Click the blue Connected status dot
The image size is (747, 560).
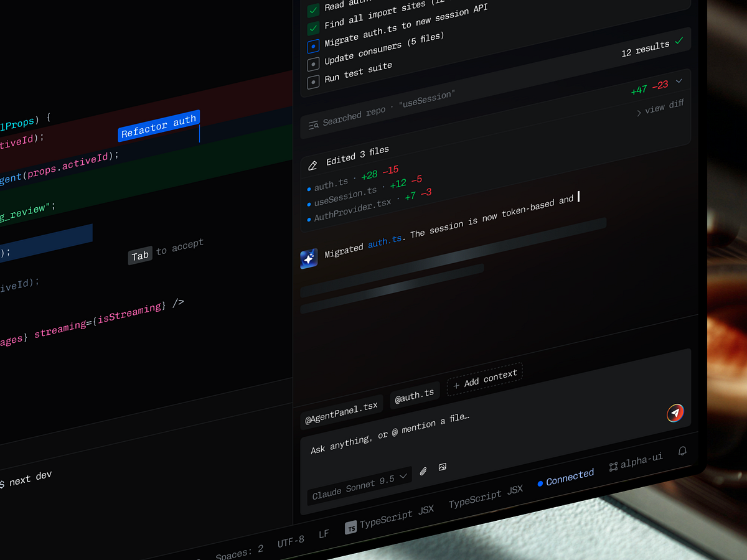pos(540,483)
